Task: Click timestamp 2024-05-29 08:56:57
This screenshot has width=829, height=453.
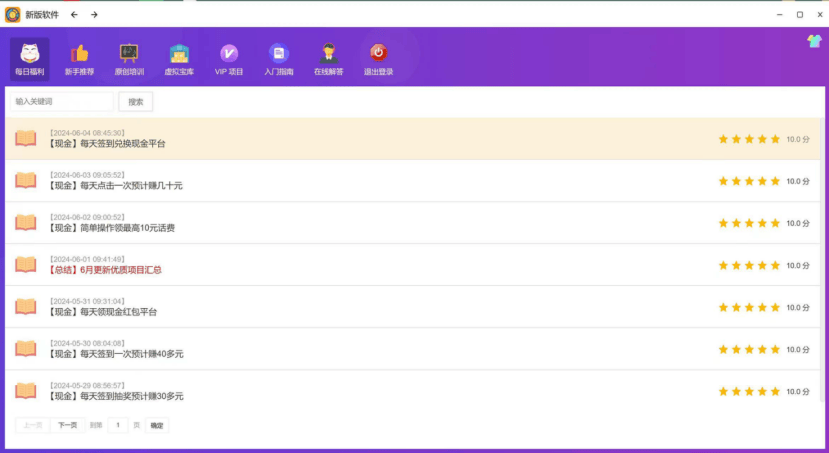Action: (87, 385)
